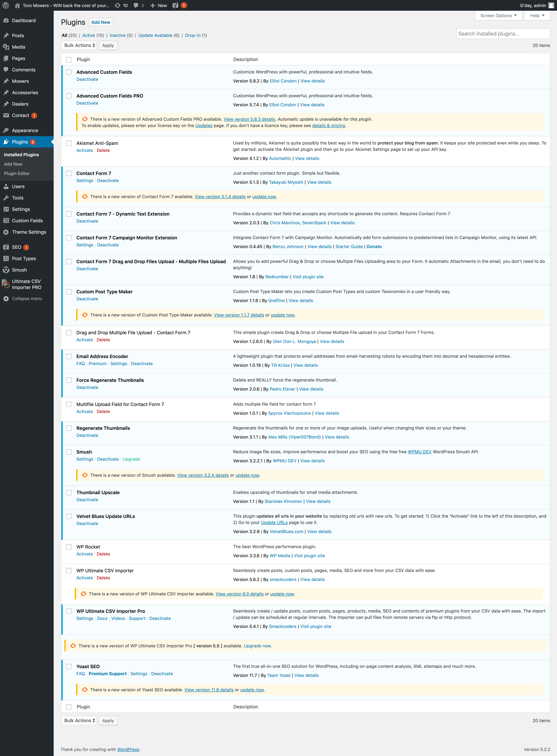Click update now for Contact Form 7

[x=264, y=197]
